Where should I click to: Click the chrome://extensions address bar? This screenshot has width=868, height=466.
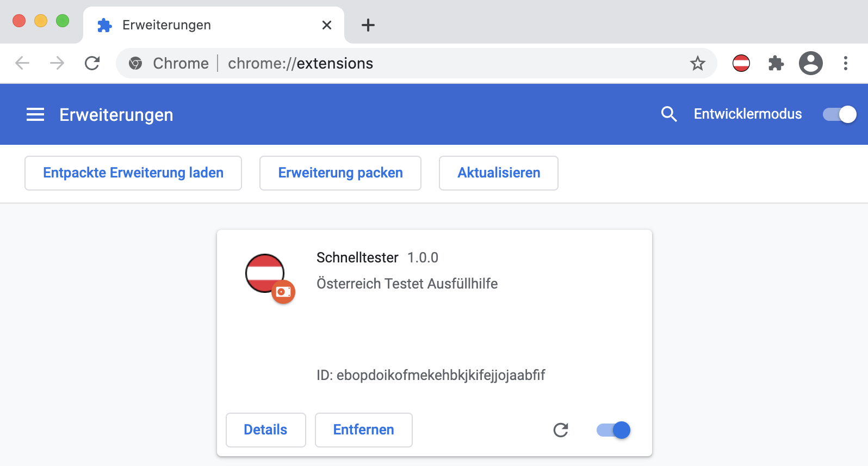tap(417, 63)
